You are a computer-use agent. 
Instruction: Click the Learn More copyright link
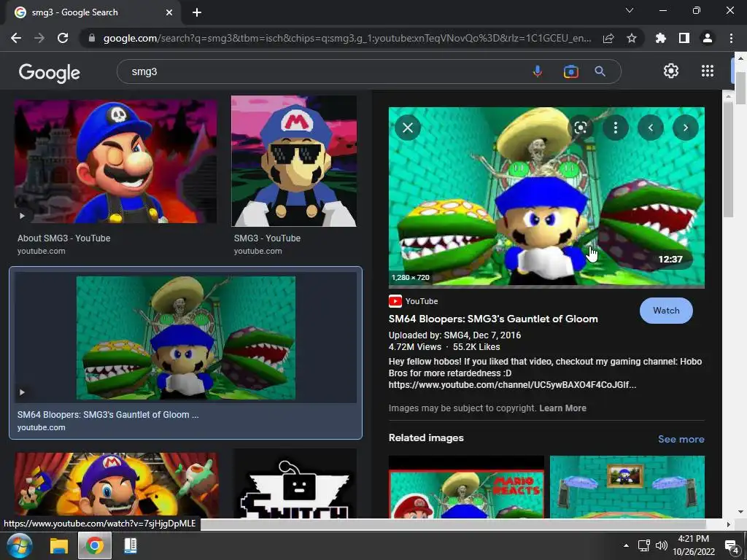click(x=562, y=408)
